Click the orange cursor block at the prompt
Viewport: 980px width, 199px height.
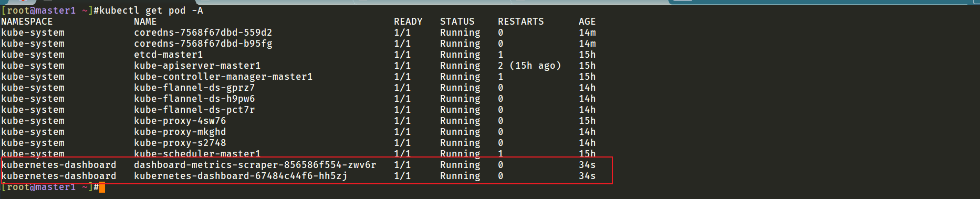pos(102,187)
